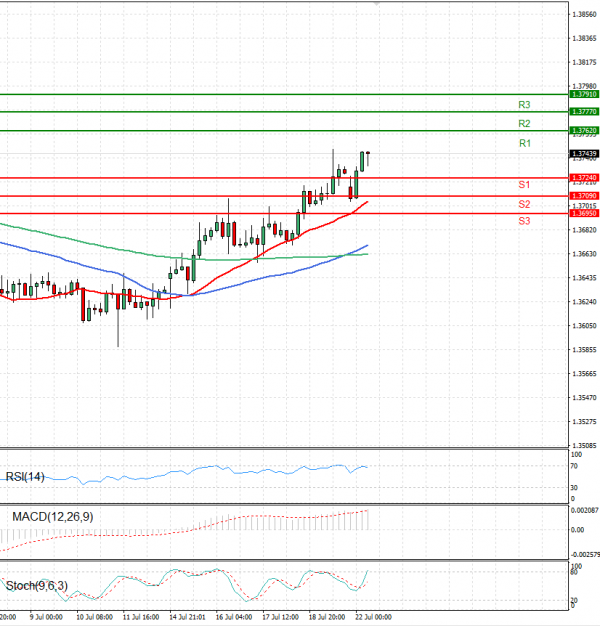Click the 1.38175 price axis value
The width and height of the screenshot is (600, 626).
(584, 62)
